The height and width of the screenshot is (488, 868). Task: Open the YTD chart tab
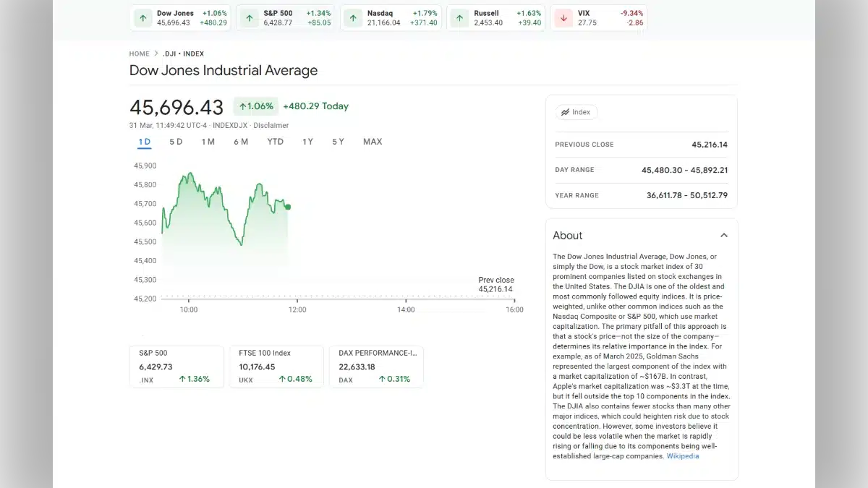(x=275, y=142)
